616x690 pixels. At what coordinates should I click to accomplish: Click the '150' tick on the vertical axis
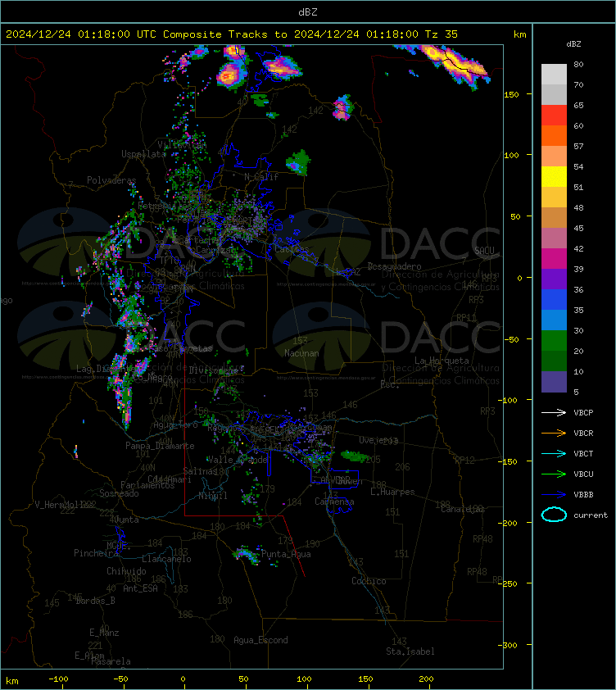(x=512, y=94)
